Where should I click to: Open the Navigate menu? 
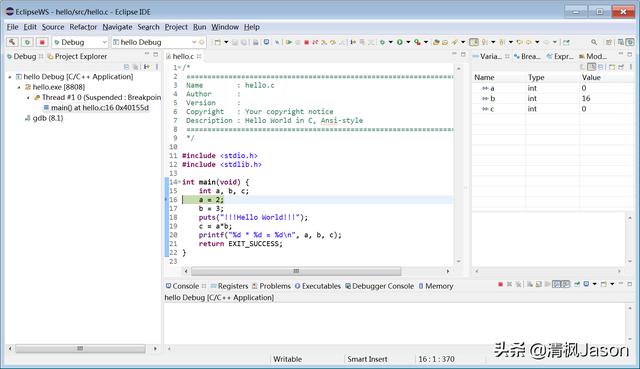click(x=117, y=27)
